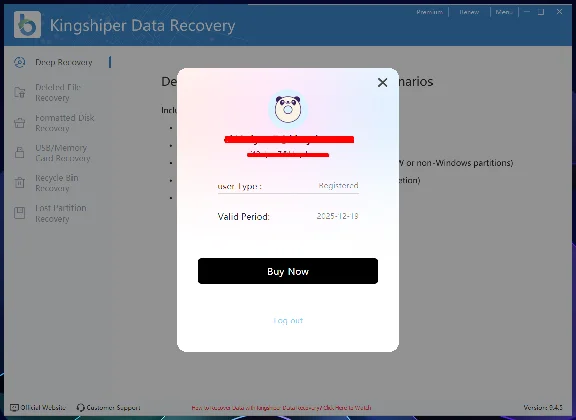Viewport: 576px width, 420px height.
Task: Open the Menu in the title bar
Action: 504,12
